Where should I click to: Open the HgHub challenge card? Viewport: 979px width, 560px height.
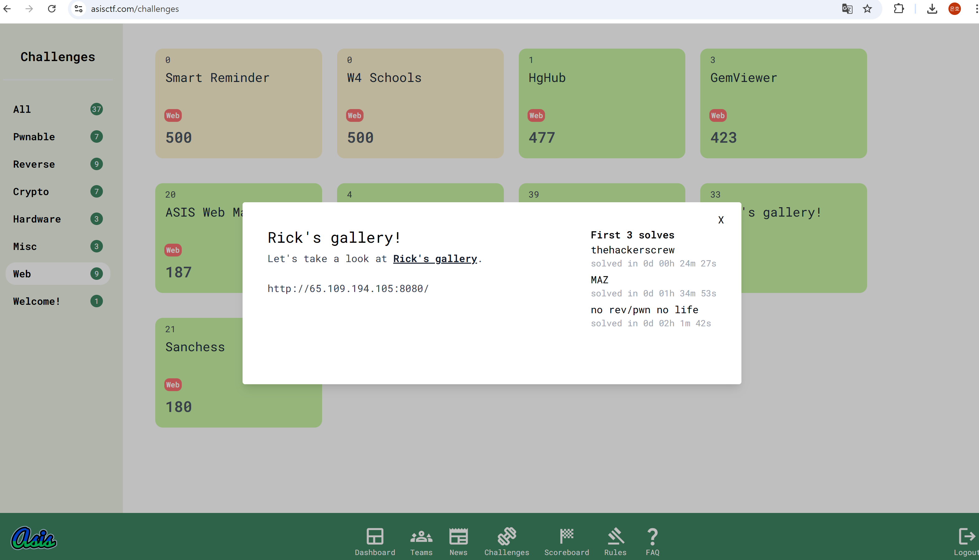click(602, 103)
